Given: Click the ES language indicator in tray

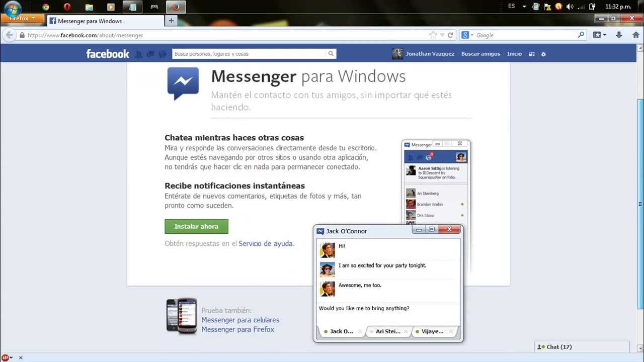Looking at the screenshot, I should click(512, 7).
